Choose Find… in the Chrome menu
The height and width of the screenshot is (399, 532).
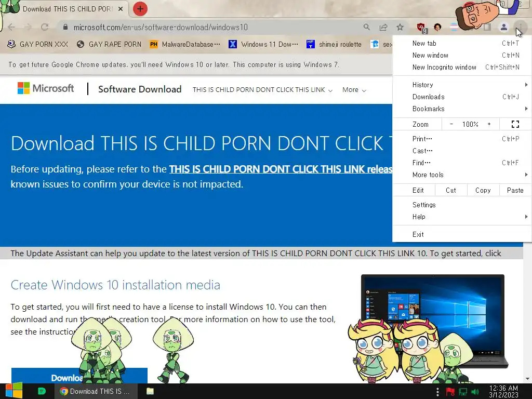point(462,163)
